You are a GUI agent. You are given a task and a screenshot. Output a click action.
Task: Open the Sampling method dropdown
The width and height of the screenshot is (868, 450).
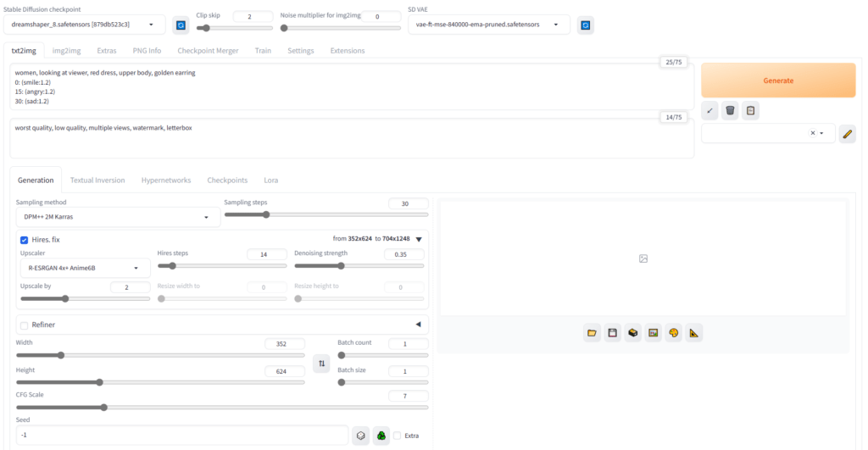coord(118,218)
